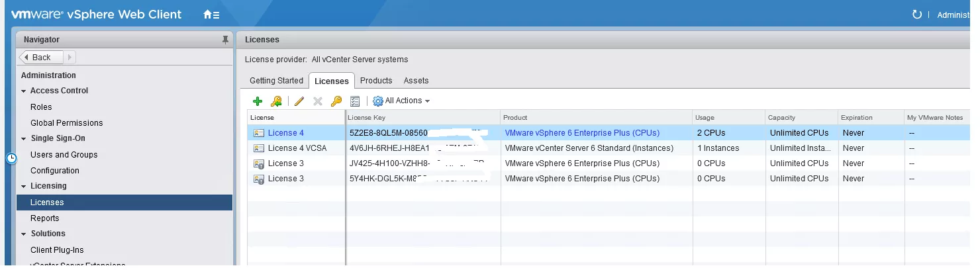Click the sync licenses key-with-arrow icon

tap(277, 101)
